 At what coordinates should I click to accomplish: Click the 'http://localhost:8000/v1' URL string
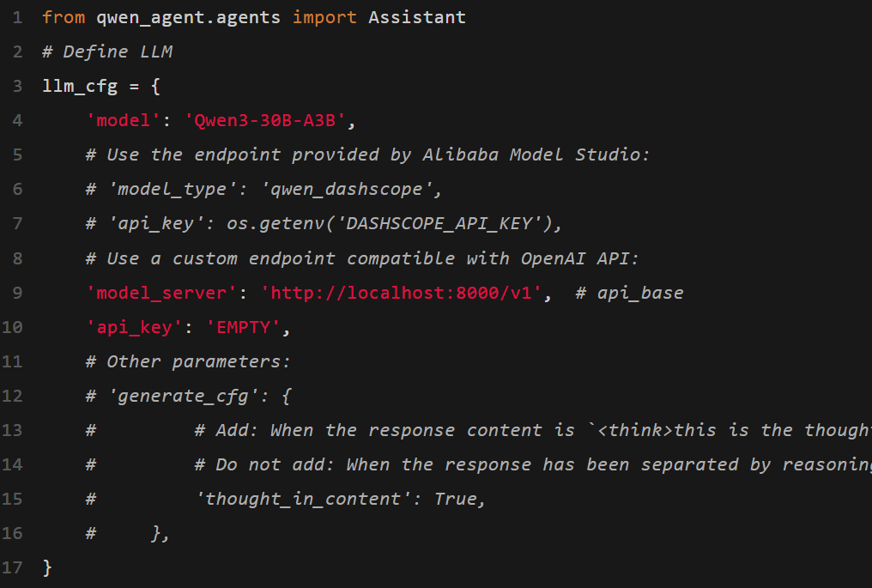(x=406, y=292)
